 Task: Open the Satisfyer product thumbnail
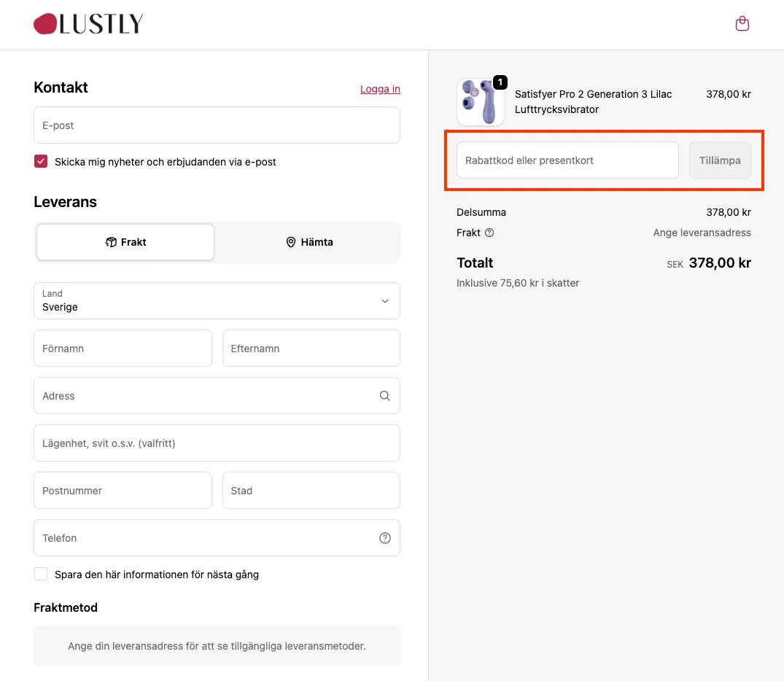(x=481, y=102)
